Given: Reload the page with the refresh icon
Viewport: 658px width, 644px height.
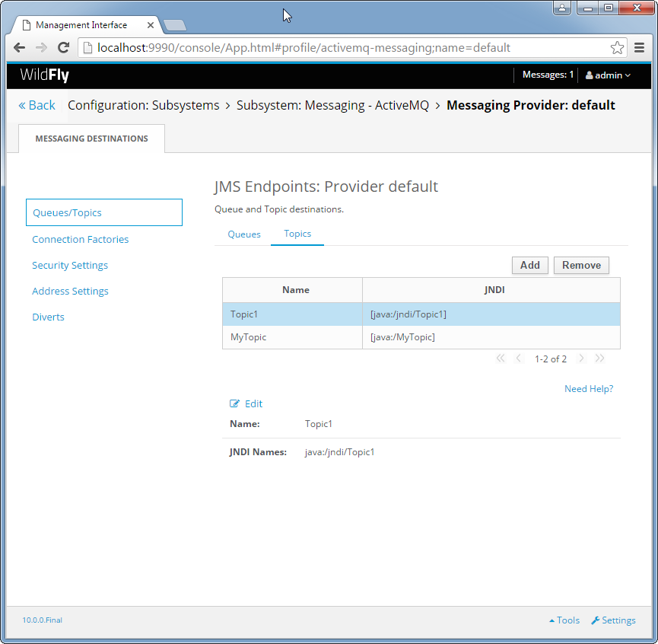Looking at the screenshot, I should click(x=63, y=48).
